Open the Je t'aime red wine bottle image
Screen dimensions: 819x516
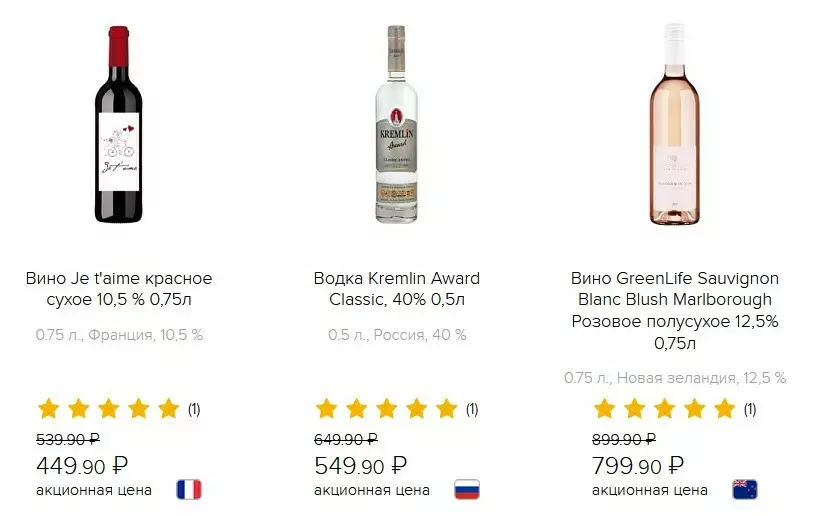click(x=119, y=124)
